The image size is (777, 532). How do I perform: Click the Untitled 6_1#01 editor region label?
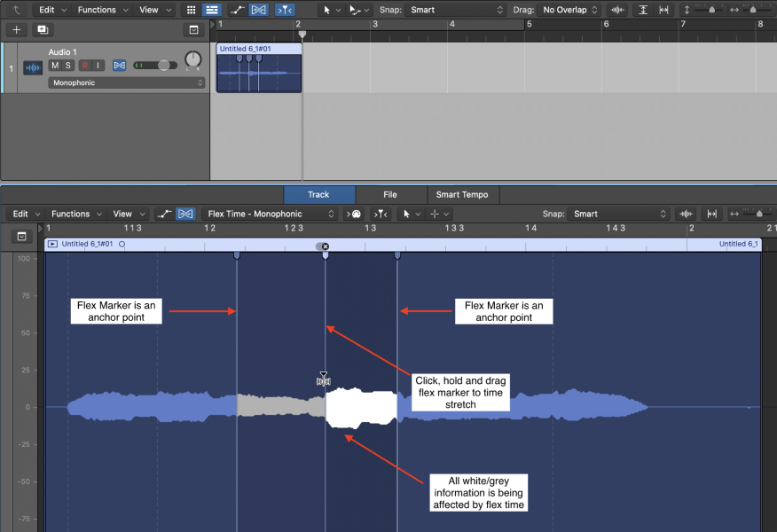click(87, 244)
